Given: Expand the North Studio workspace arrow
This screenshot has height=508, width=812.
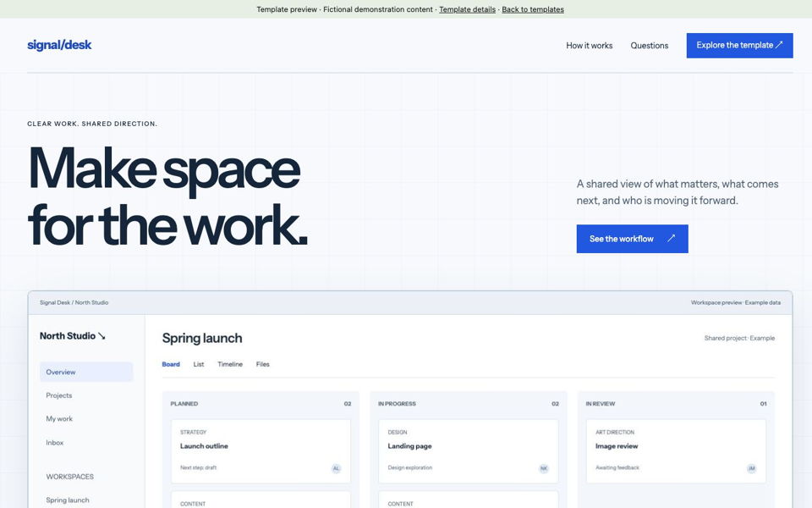Looking at the screenshot, I should click(x=101, y=336).
